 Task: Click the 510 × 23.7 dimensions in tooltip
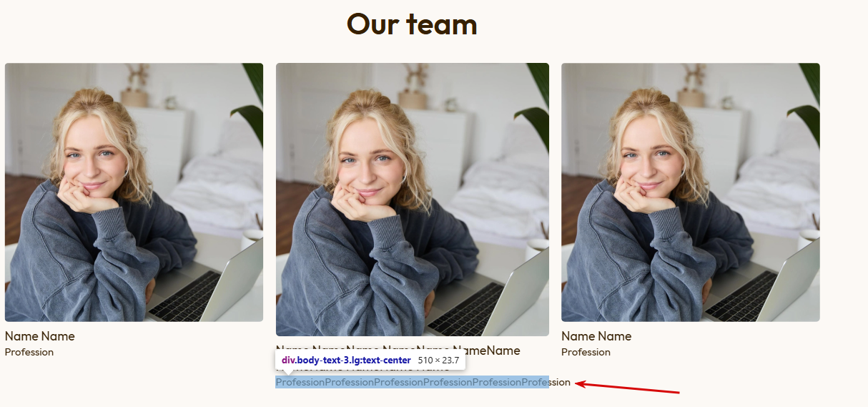click(438, 360)
